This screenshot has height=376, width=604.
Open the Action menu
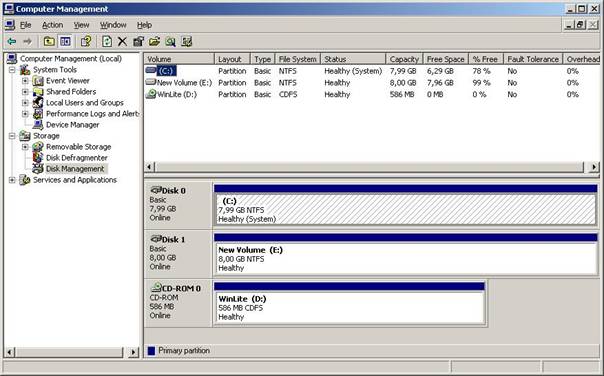click(52, 25)
